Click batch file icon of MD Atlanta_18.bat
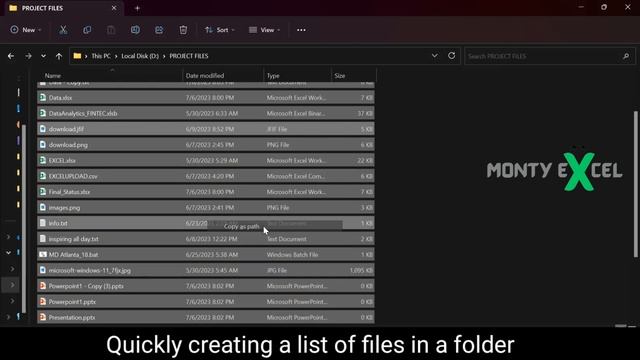Screen dimensions: 640x360 point(42,254)
